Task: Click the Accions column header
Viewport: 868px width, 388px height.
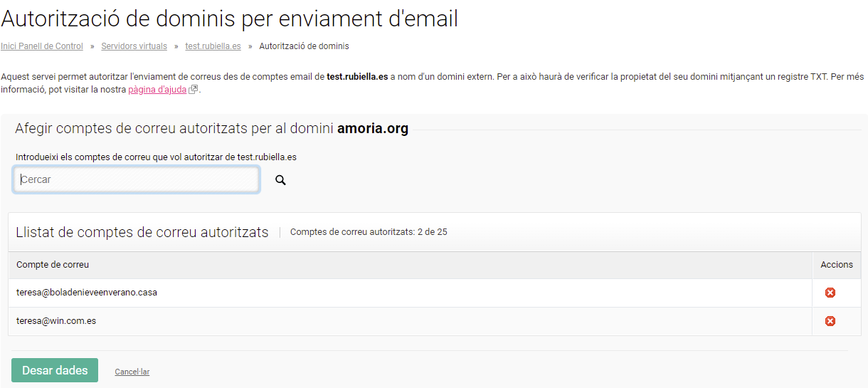Action: [x=837, y=265]
